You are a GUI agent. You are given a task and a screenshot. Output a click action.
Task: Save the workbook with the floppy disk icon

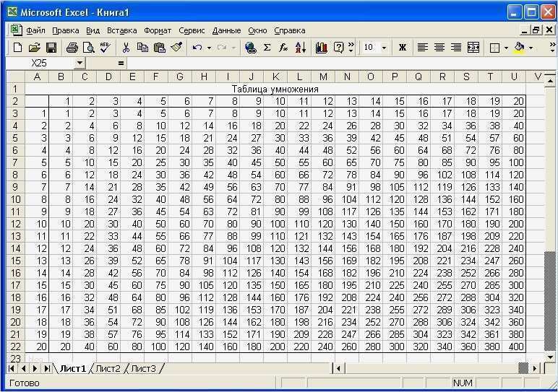coord(51,47)
